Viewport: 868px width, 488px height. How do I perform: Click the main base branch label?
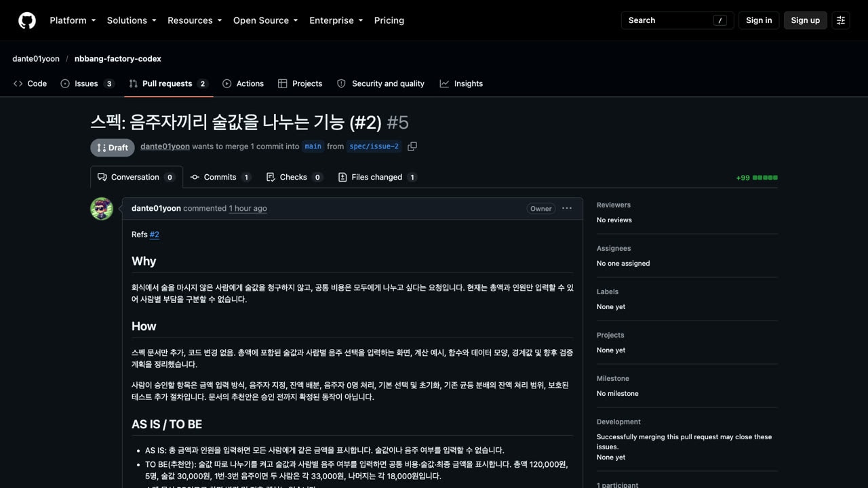[313, 146]
